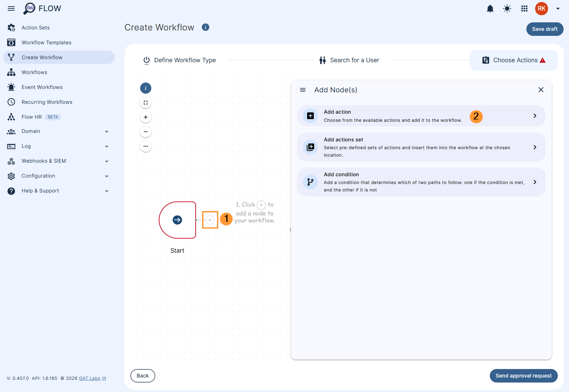Image resolution: width=569 pixels, height=392 pixels.
Task: Switch to the Search for a User step
Action: pyautogui.click(x=354, y=60)
